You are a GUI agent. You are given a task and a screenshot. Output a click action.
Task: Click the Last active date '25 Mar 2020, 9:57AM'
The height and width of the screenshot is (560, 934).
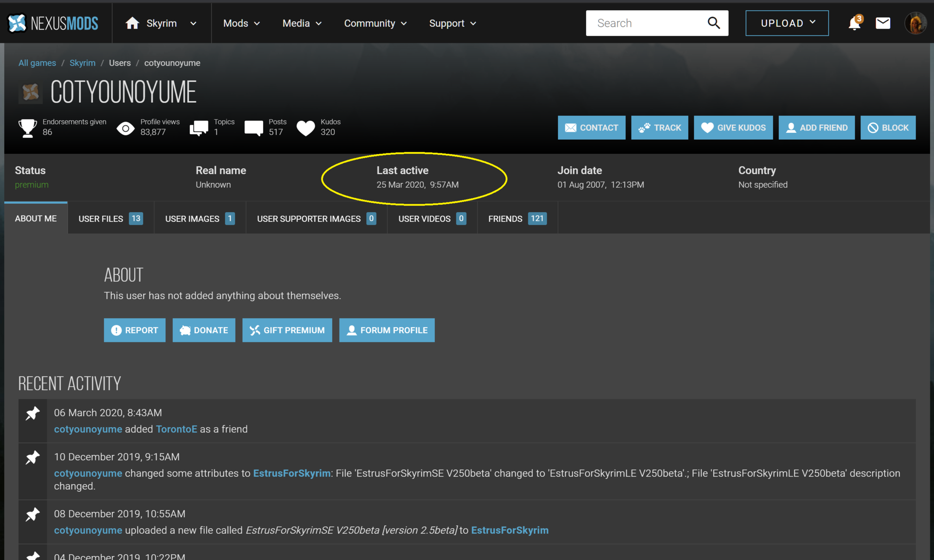[x=417, y=185]
